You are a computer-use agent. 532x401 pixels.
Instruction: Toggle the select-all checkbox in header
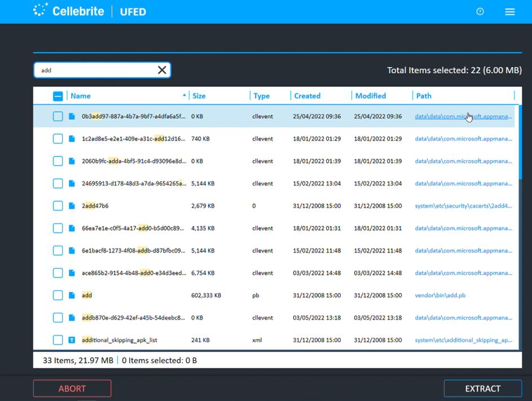(x=58, y=96)
